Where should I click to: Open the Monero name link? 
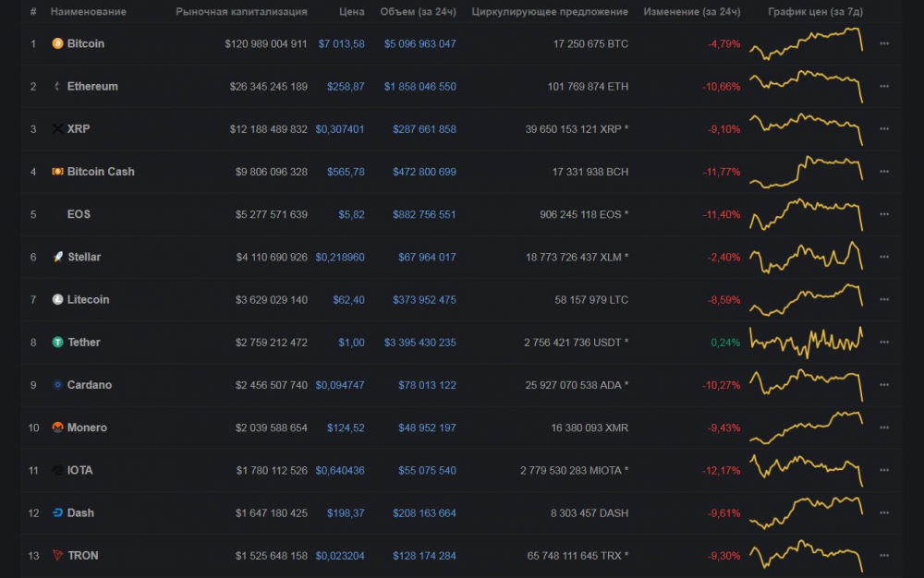87,427
